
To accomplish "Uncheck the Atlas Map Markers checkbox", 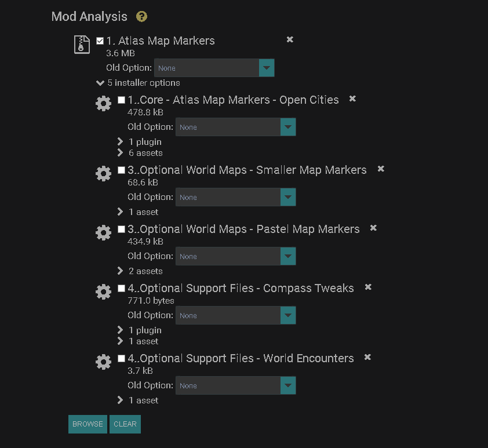I will point(100,41).
